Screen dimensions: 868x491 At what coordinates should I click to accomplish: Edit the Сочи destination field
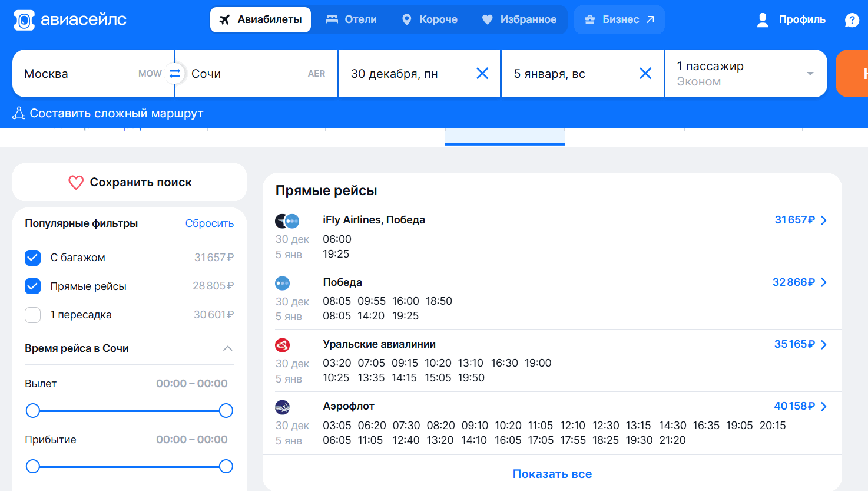(256, 74)
